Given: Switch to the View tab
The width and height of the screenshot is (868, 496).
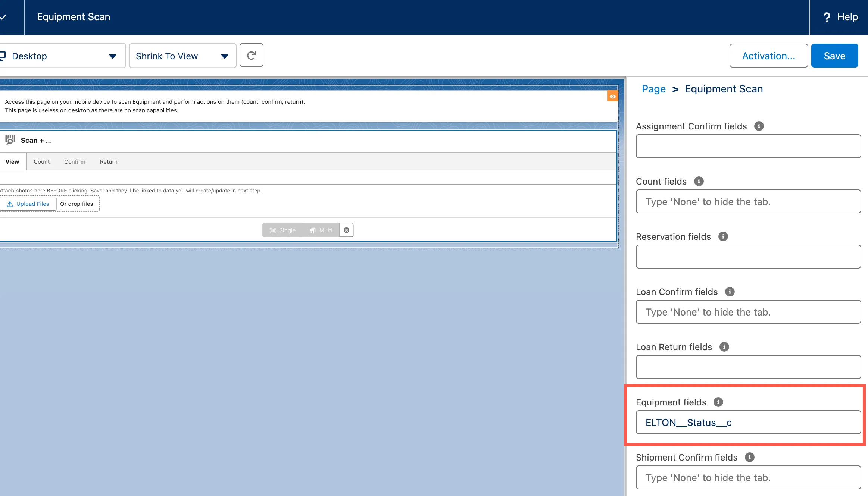Looking at the screenshot, I should coord(12,161).
